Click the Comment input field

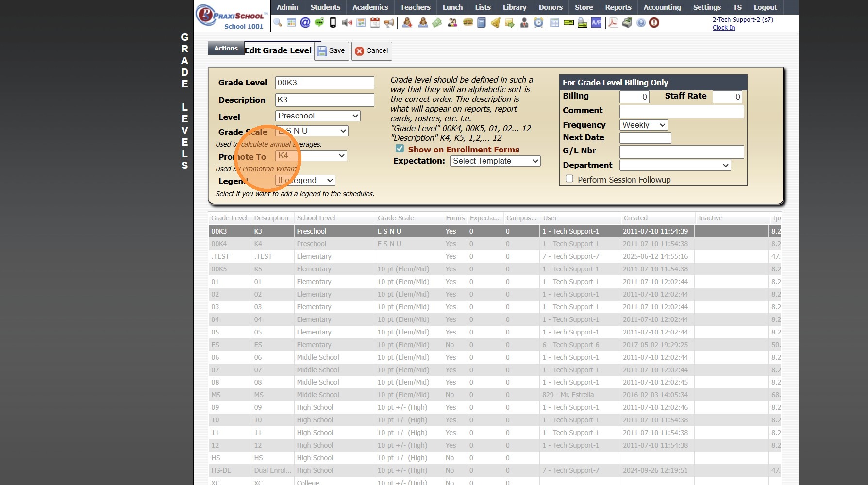click(x=682, y=111)
